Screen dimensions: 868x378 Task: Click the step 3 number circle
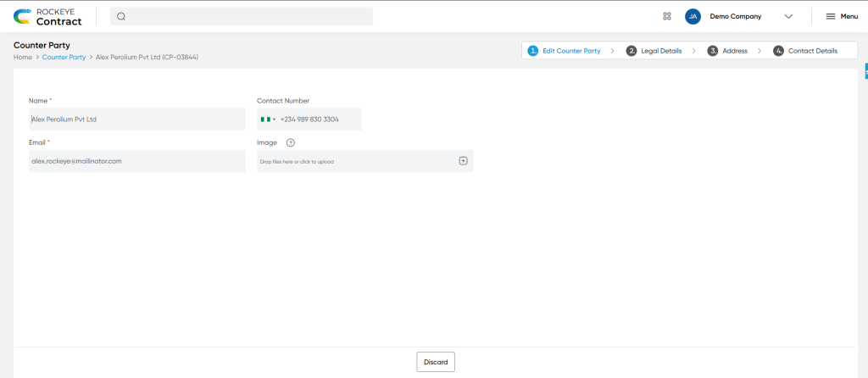point(712,51)
